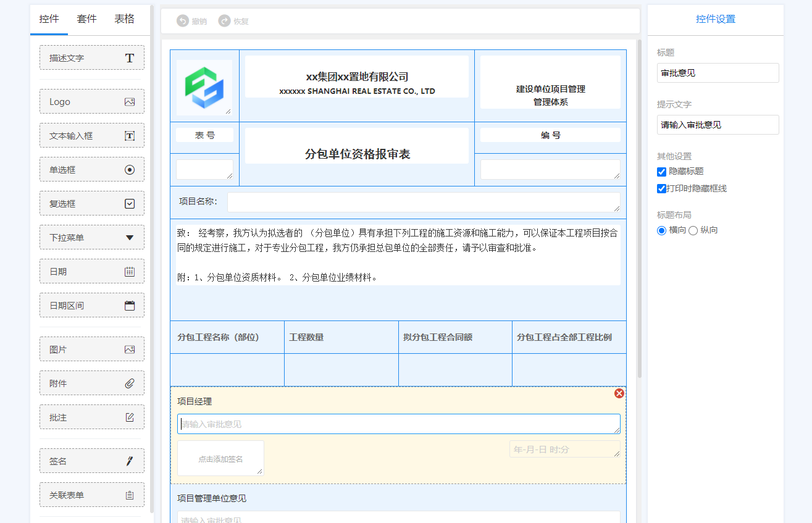Switch the 横向 layout radio option
812x523 pixels.
click(660, 230)
